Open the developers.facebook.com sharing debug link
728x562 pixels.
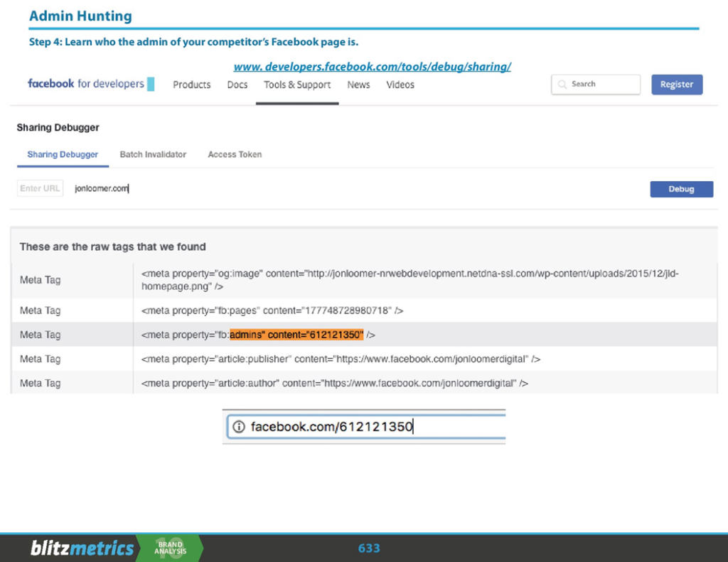point(373,67)
